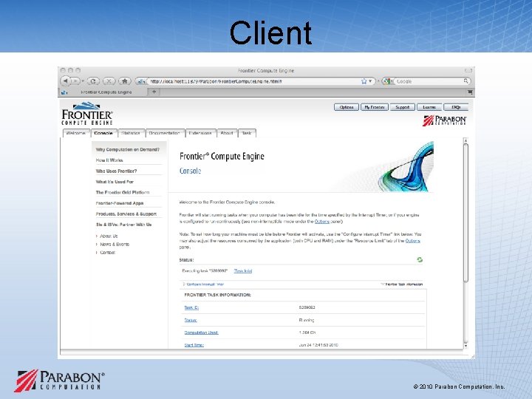Open What It's Used For sidebar link
This screenshot has height=399, width=532.
pos(115,182)
